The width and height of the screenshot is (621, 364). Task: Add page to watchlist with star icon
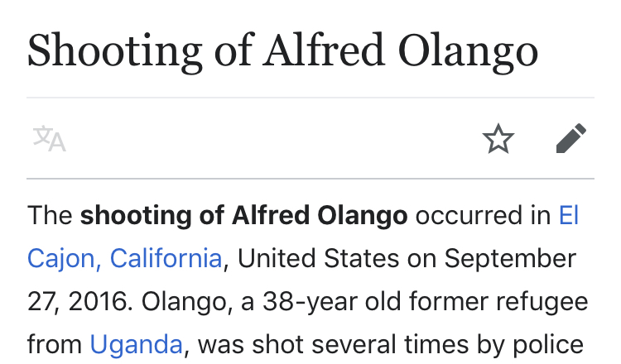click(x=498, y=138)
